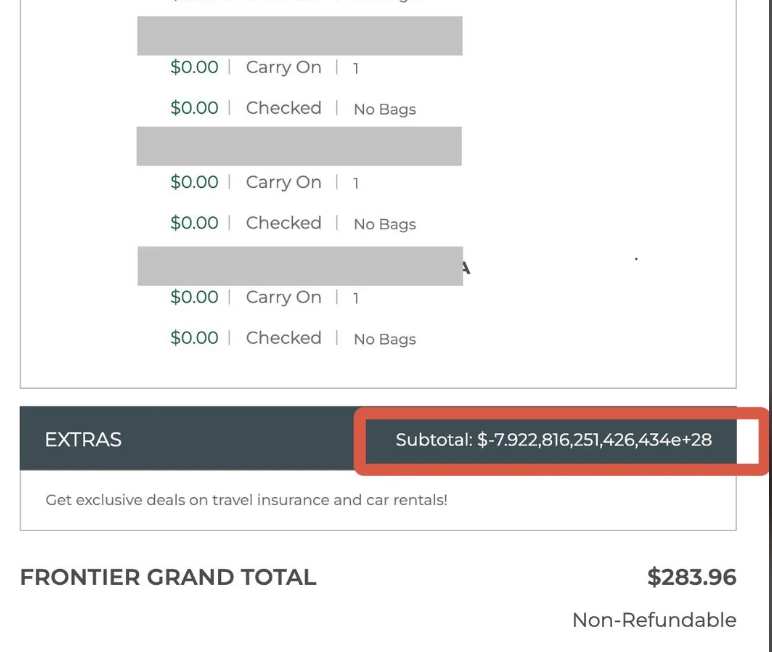Screen dimensions: 772x652
Task: Click the $0.00 Carry On price for top passenger
Action: pos(194,68)
